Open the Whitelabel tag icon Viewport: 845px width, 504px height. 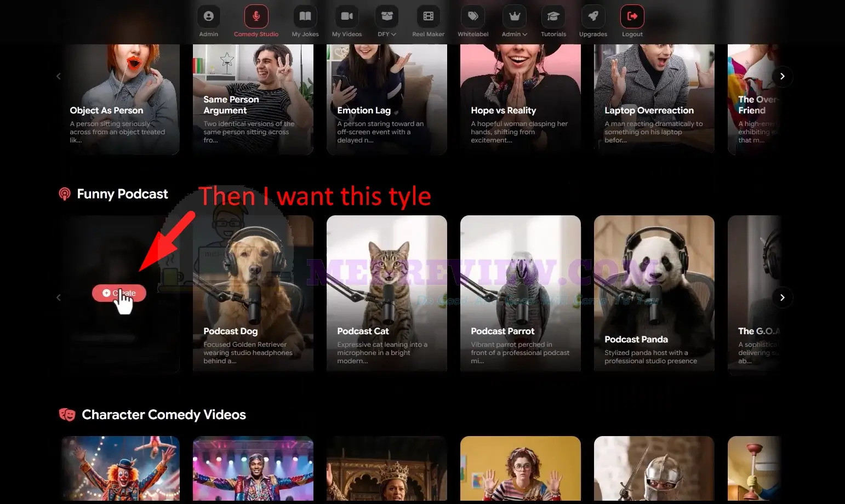pyautogui.click(x=473, y=16)
